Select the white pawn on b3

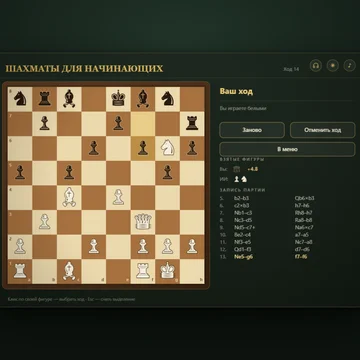45,222
